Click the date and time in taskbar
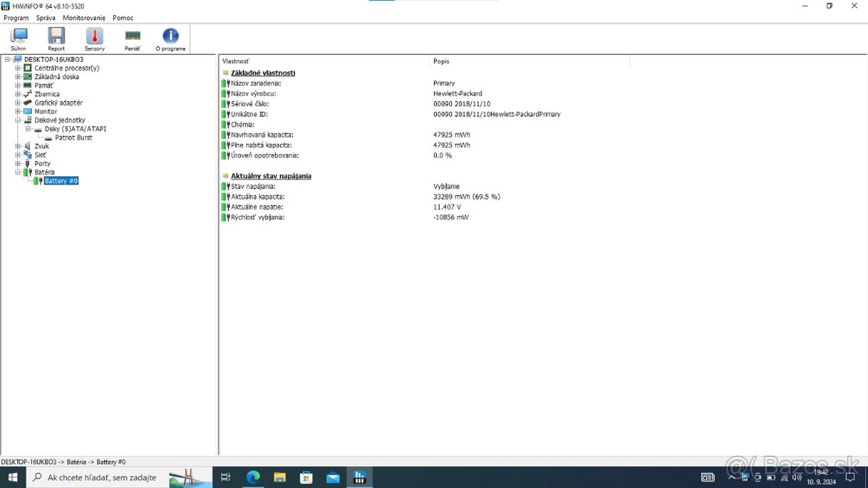Image resolution: width=868 pixels, height=488 pixels. pyautogui.click(x=821, y=477)
